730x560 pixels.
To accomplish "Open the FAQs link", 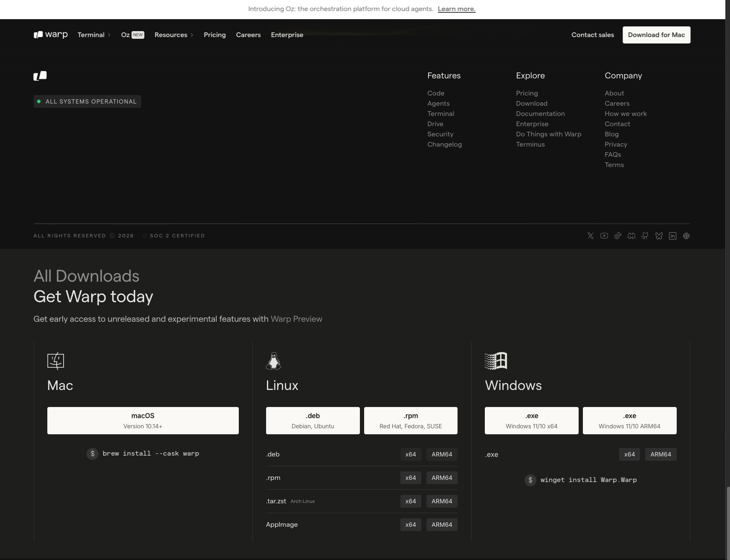I will [x=613, y=155].
